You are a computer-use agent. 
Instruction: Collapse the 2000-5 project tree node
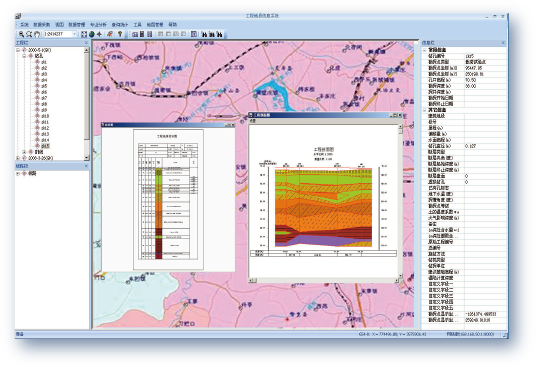click(18, 50)
